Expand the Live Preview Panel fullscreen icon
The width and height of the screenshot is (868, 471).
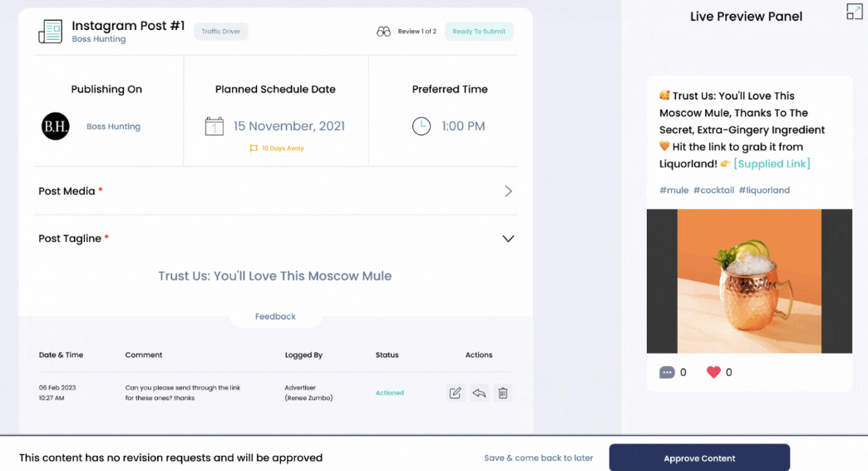tap(854, 12)
